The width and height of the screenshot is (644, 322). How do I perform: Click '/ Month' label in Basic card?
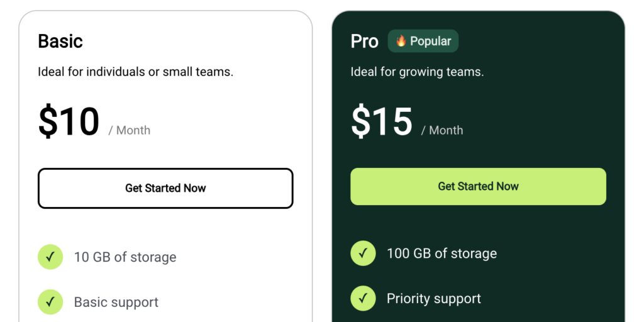pyautogui.click(x=130, y=130)
